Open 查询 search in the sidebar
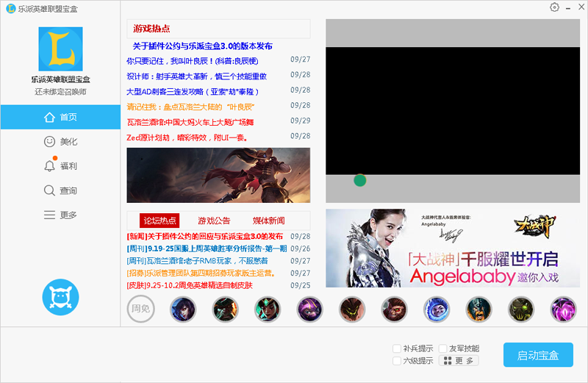Screen dimensions: 588x383 pyautogui.click(x=60, y=190)
